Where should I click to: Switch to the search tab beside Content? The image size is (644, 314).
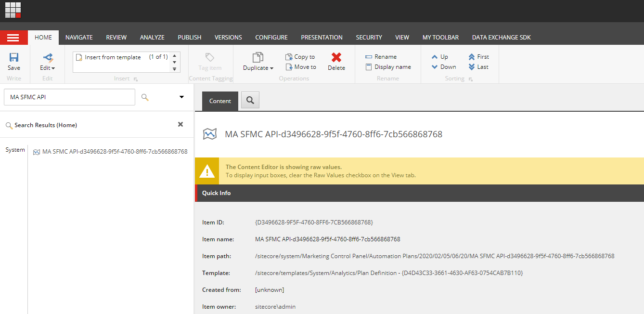pos(250,100)
